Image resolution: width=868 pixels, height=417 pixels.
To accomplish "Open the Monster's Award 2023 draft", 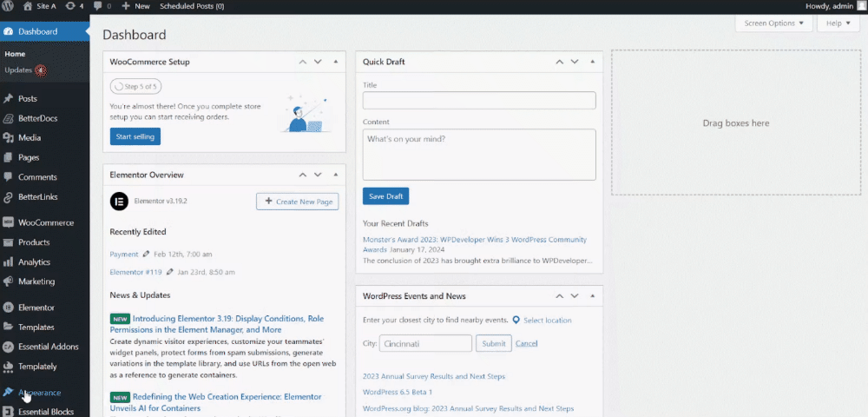I will click(x=475, y=245).
